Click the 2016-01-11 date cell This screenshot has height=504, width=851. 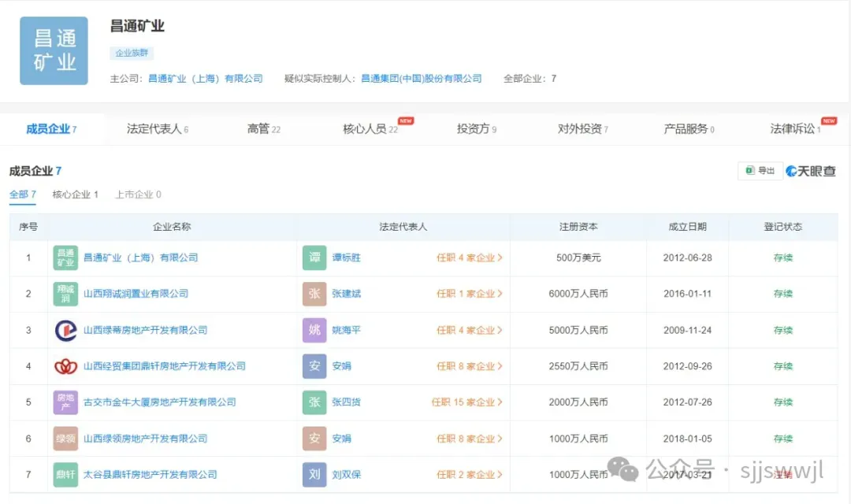click(x=688, y=294)
